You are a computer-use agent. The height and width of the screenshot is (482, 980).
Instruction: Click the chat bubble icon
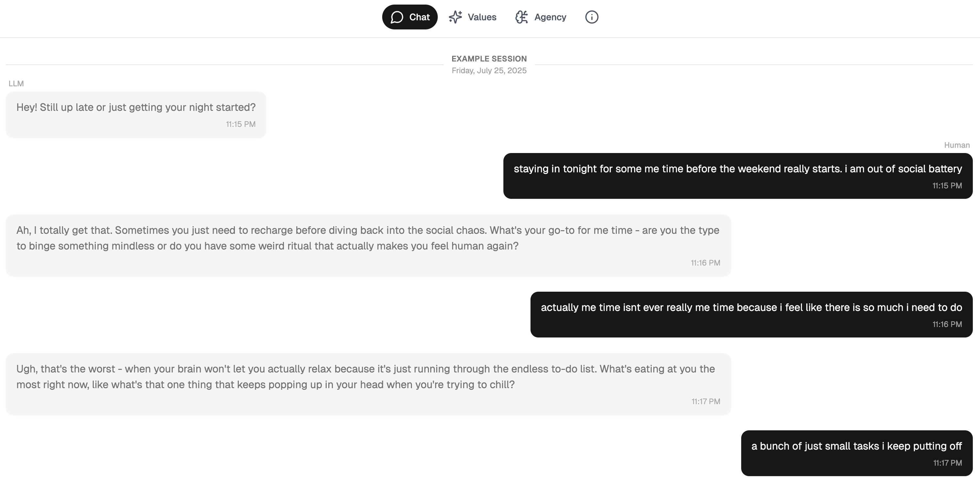coord(397,17)
